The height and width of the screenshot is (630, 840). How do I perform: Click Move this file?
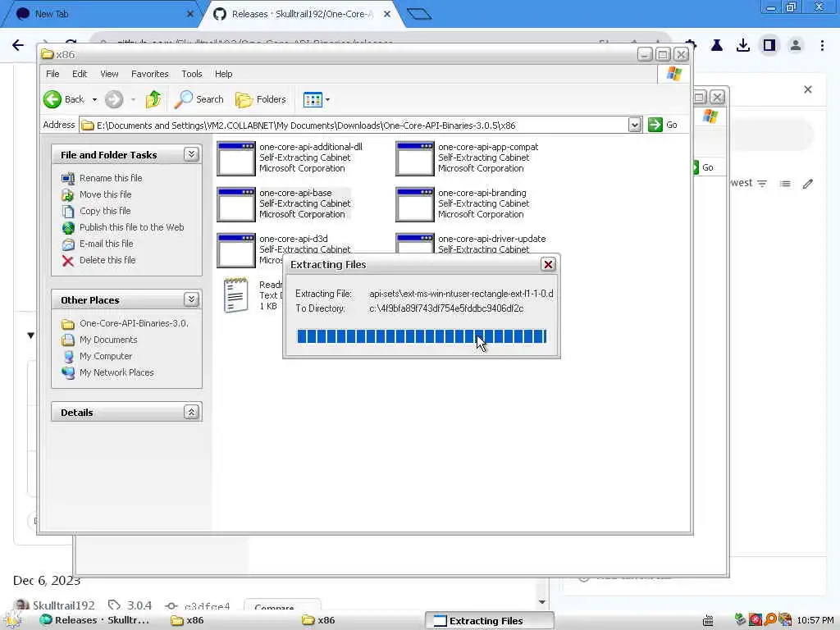click(105, 194)
